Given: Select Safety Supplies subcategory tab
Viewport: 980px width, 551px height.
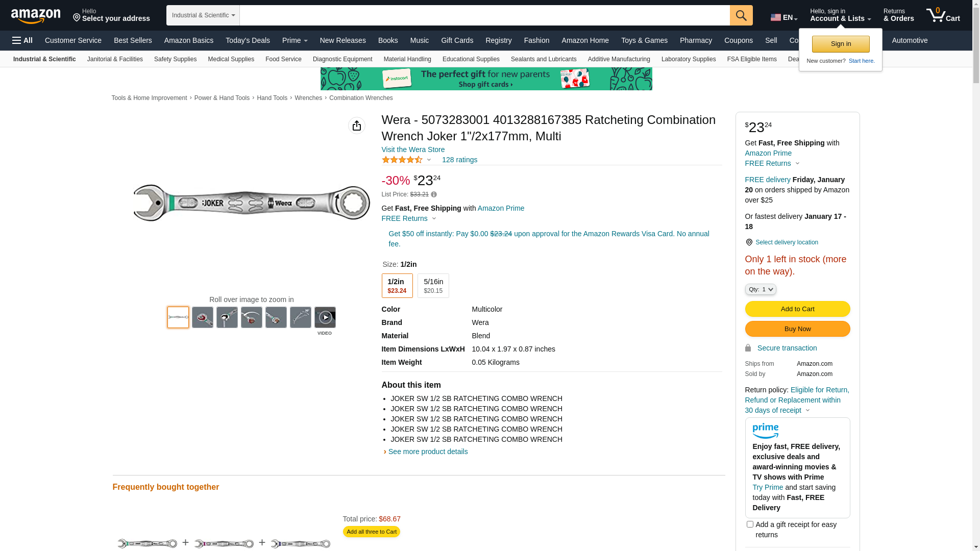Looking at the screenshot, I should (x=175, y=59).
